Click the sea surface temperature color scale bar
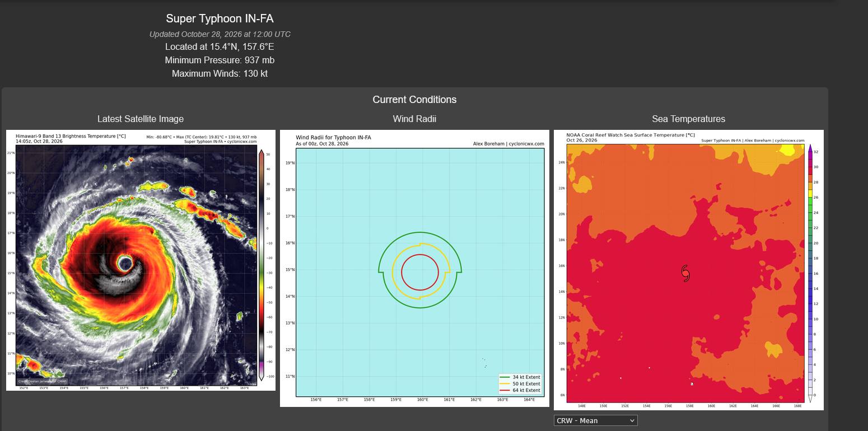 point(810,273)
